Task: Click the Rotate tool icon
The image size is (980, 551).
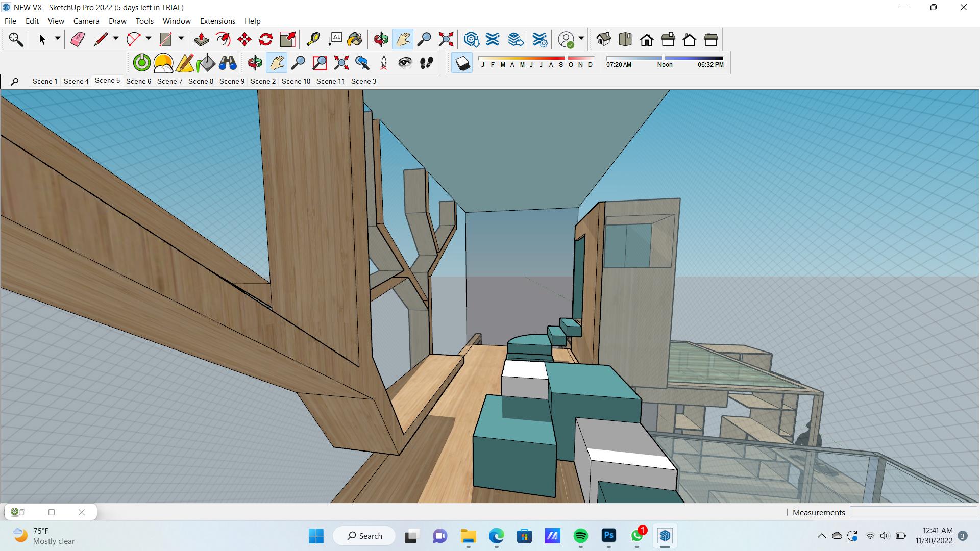Action: pyautogui.click(x=266, y=39)
